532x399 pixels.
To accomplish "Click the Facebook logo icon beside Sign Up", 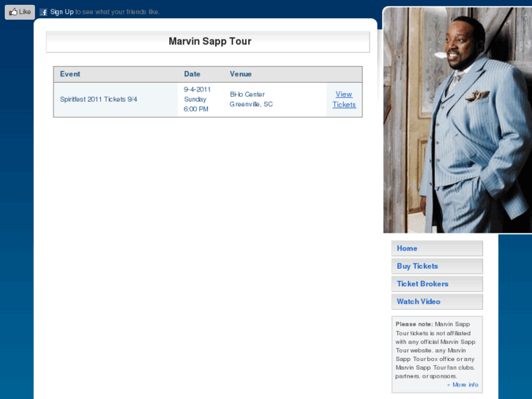I will pyautogui.click(x=43, y=12).
